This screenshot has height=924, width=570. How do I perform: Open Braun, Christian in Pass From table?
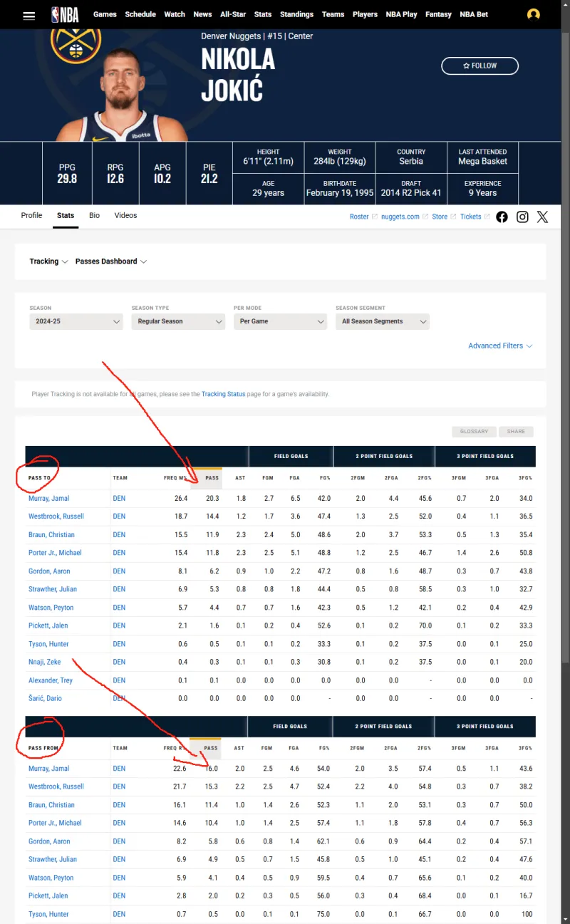(51, 805)
